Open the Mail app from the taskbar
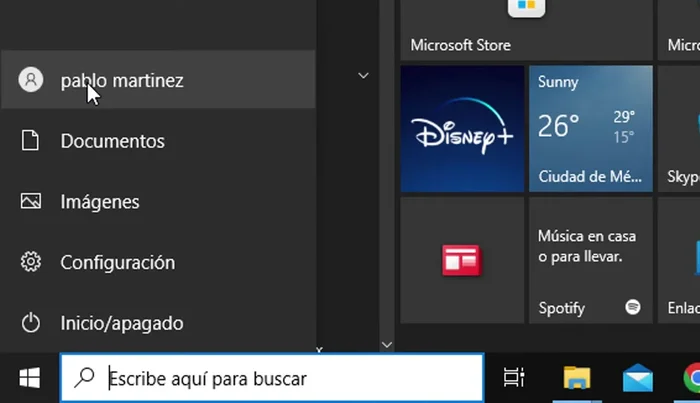This screenshot has width=700, height=403. (638, 378)
